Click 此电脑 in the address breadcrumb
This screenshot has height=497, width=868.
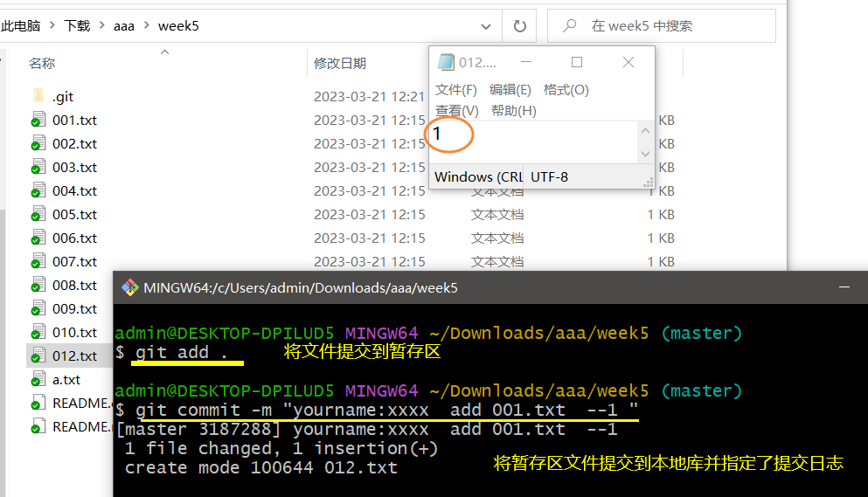pyautogui.click(x=21, y=26)
